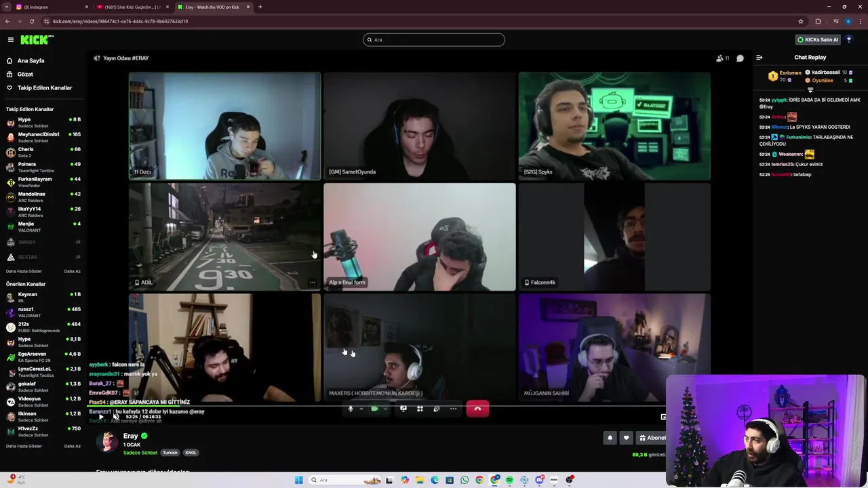Toggle the heart follow button
This screenshot has width=868, height=488.
[626, 438]
